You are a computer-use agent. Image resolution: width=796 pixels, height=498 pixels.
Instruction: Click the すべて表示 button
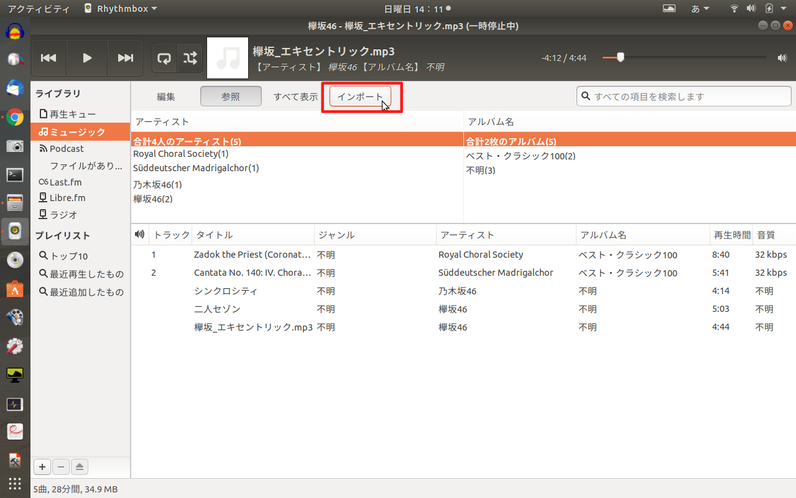click(x=295, y=96)
